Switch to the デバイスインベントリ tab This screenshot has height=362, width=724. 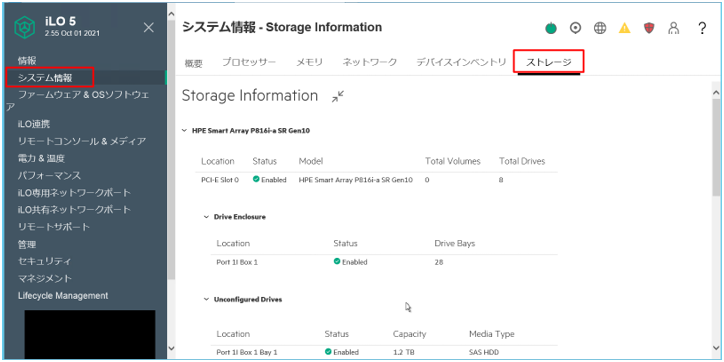[461, 62]
